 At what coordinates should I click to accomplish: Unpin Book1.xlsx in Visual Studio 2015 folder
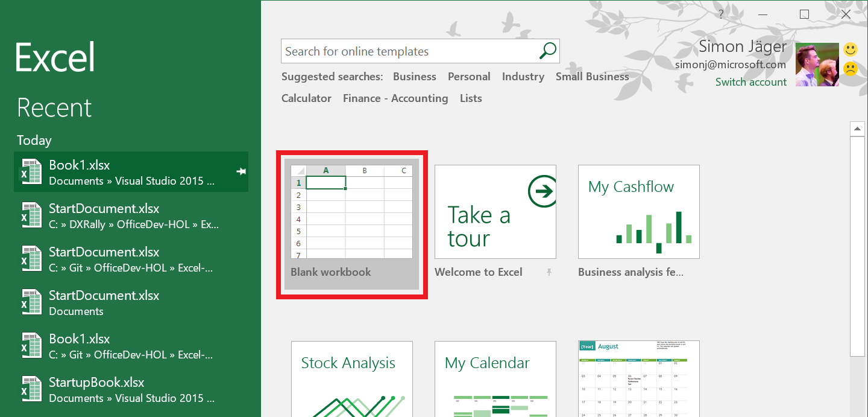coord(241,172)
